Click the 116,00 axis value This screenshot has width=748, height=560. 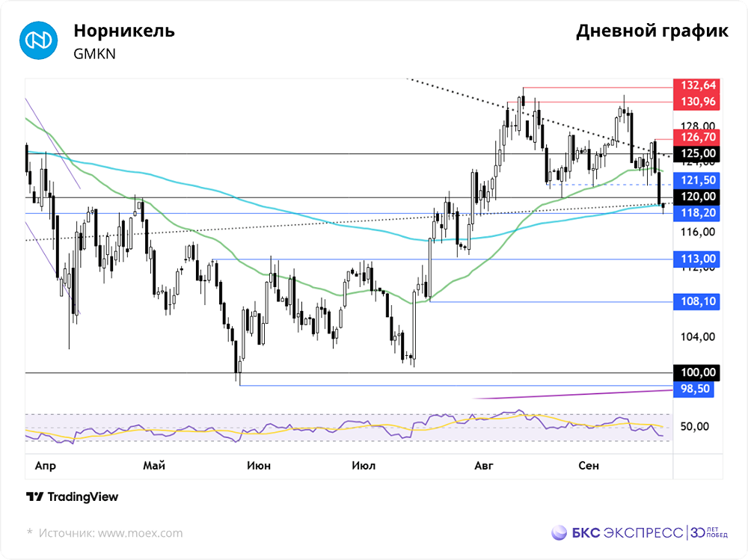click(697, 233)
